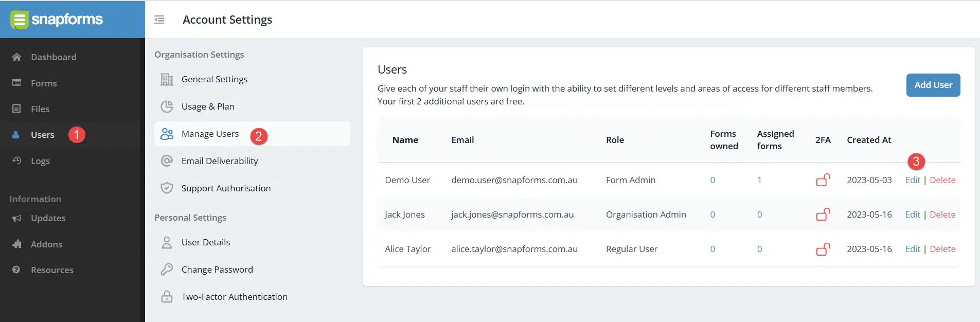Click the sidebar collapse hamburger icon
The width and height of the screenshot is (980, 322).
point(159,20)
